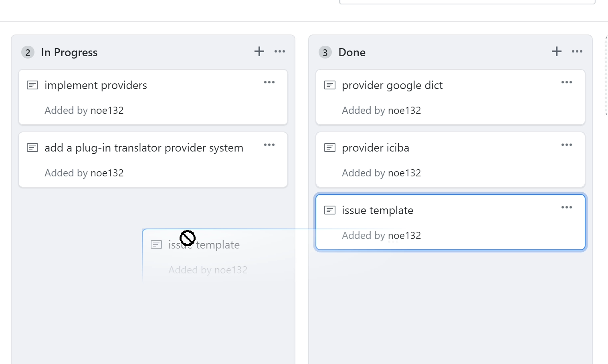Click the Done card count badge
The height and width of the screenshot is (364, 608).
coord(325,53)
